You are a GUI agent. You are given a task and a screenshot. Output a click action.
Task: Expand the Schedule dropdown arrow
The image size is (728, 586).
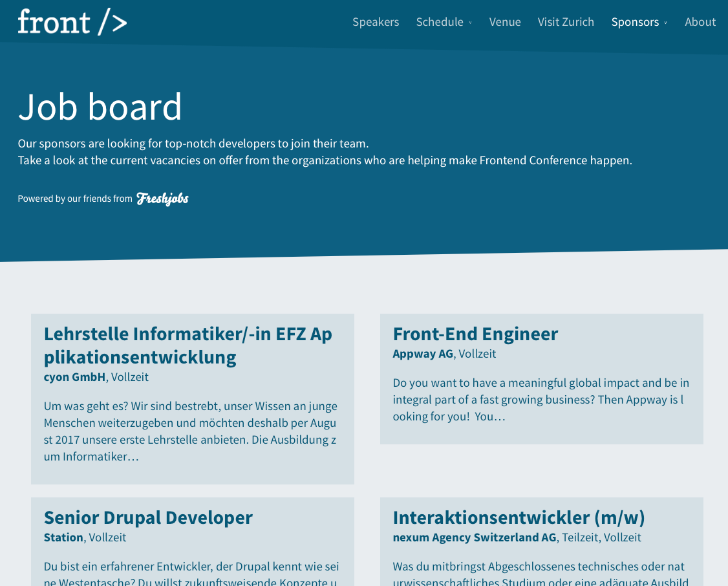[471, 23]
